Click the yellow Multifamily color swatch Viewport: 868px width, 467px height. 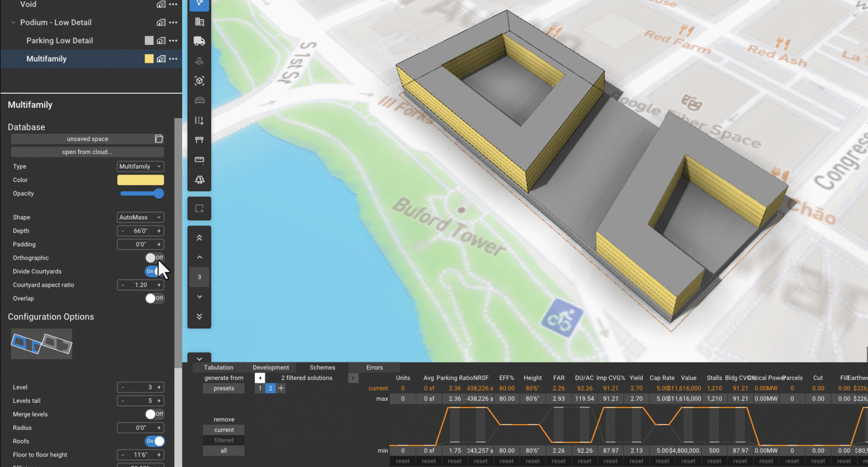(140, 180)
